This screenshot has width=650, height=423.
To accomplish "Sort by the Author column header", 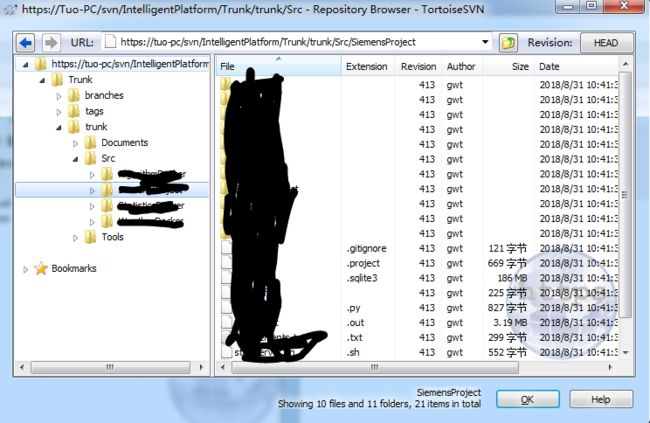I will pos(461,66).
